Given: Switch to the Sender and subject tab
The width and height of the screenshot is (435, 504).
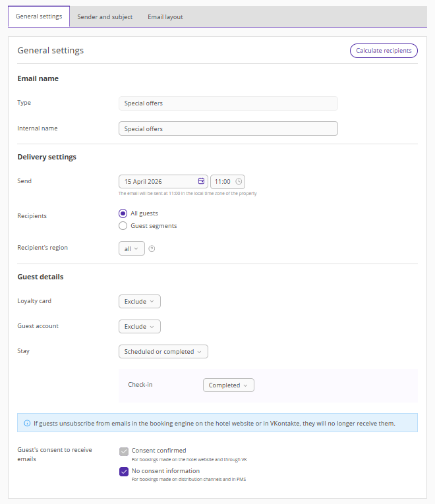Looking at the screenshot, I should click(105, 17).
